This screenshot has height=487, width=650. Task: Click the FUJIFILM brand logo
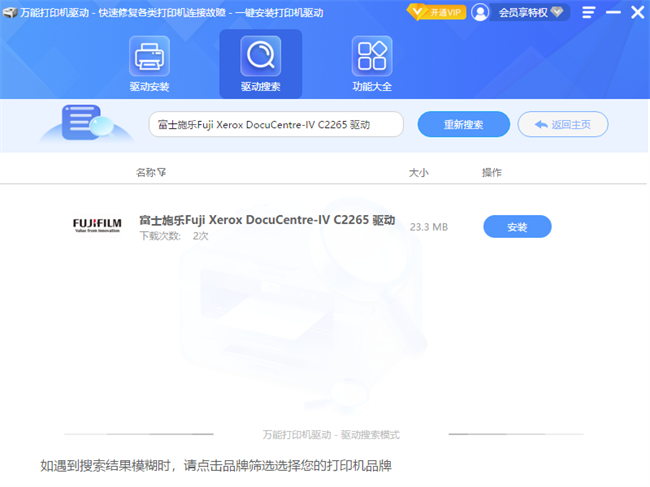coord(97,225)
